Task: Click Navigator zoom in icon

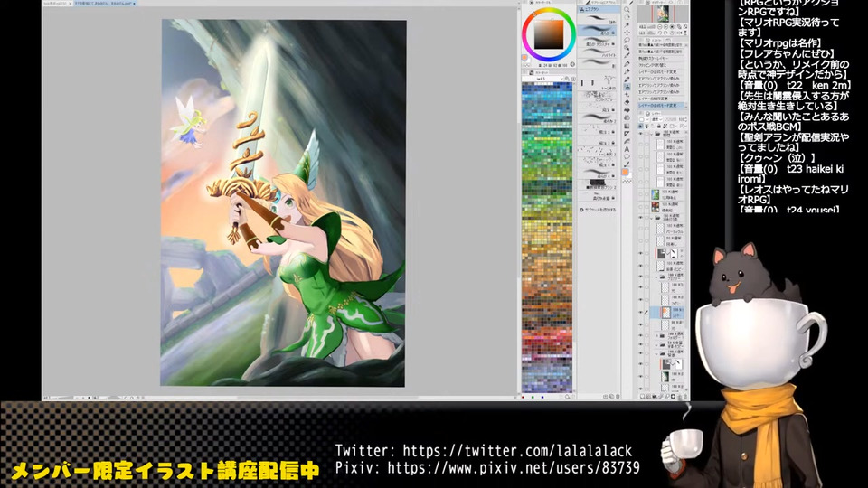Action: (x=666, y=26)
